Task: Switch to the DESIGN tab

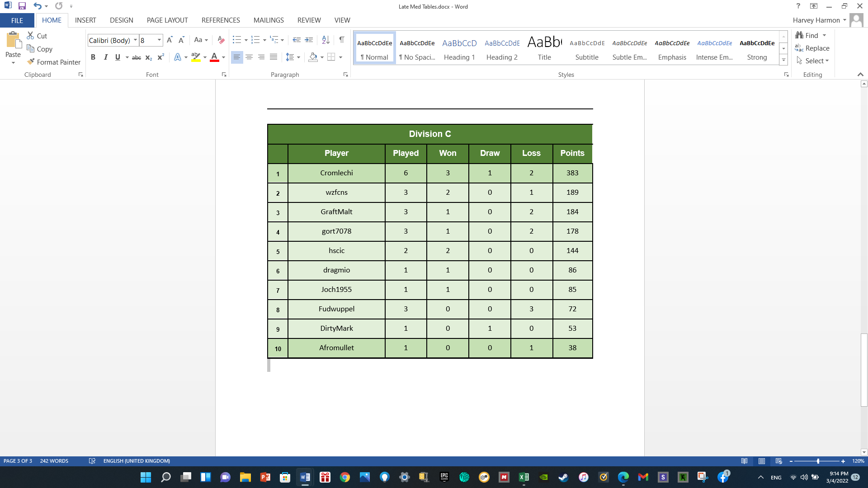Action: [122, 20]
